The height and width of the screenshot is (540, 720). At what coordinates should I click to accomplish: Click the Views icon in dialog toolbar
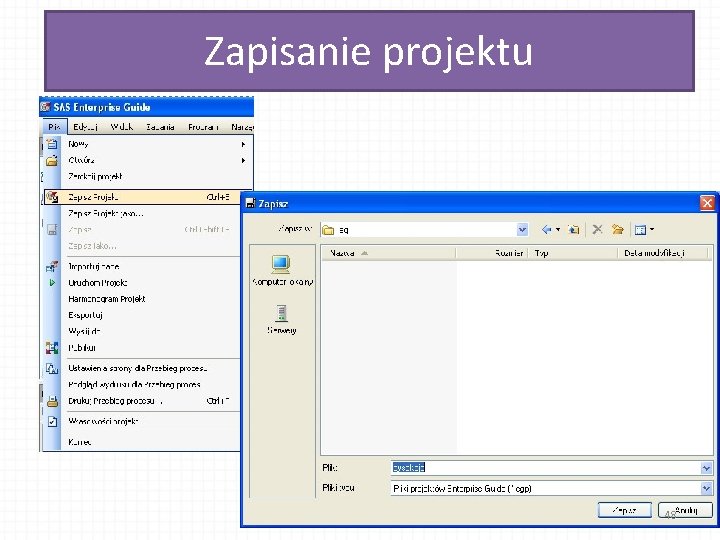pos(640,230)
